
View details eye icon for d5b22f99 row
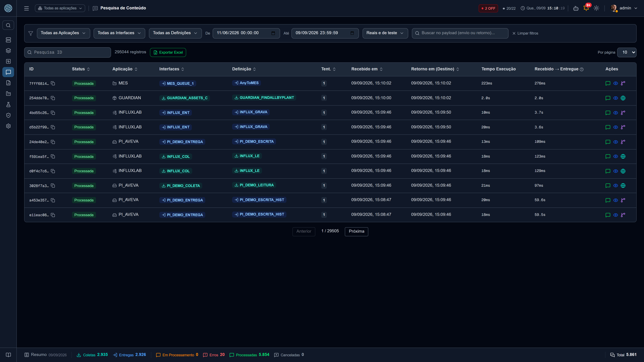tap(615, 127)
